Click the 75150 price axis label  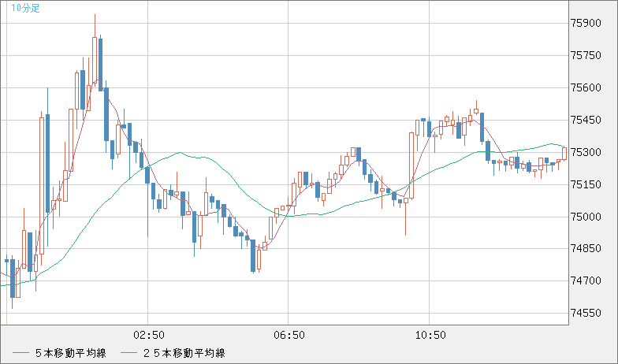click(x=586, y=184)
